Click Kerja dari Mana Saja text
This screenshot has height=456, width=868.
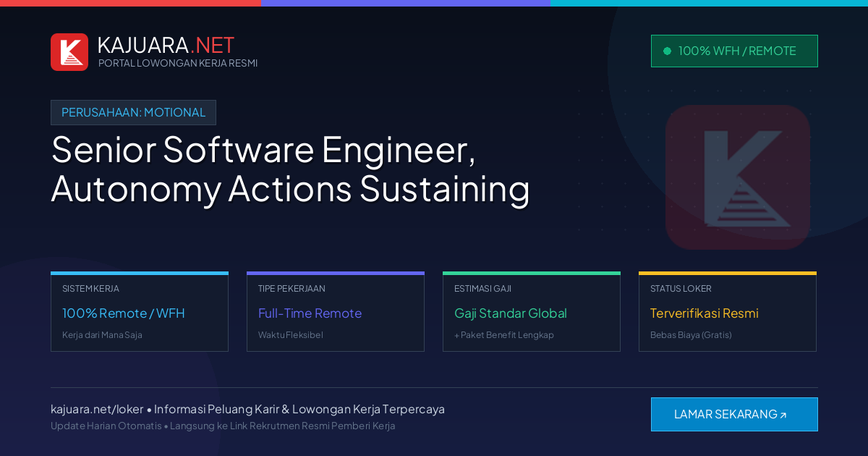pyautogui.click(x=102, y=335)
